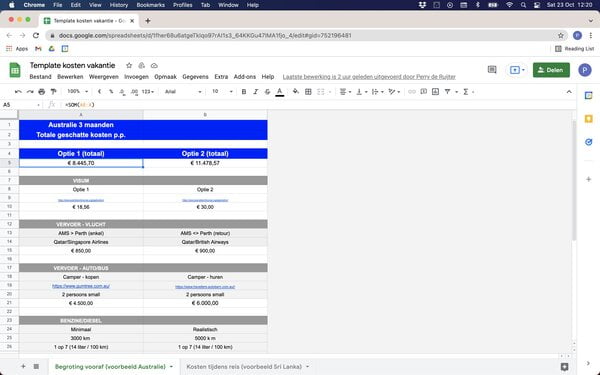The height and width of the screenshot is (375, 600).
Task: Open the Invoegen menu
Action: [x=136, y=77]
